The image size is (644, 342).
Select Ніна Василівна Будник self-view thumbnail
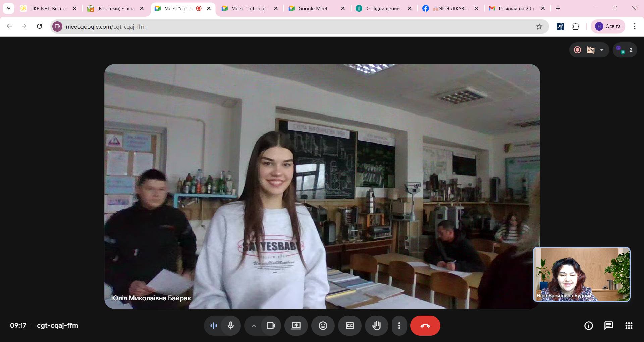pos(581,274)
